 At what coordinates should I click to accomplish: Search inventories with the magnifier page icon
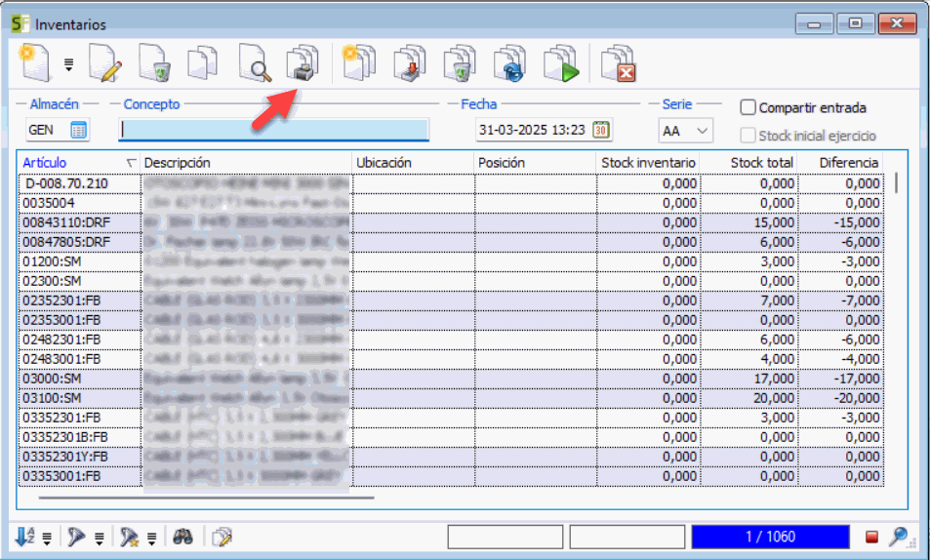(x=255, y=62)
